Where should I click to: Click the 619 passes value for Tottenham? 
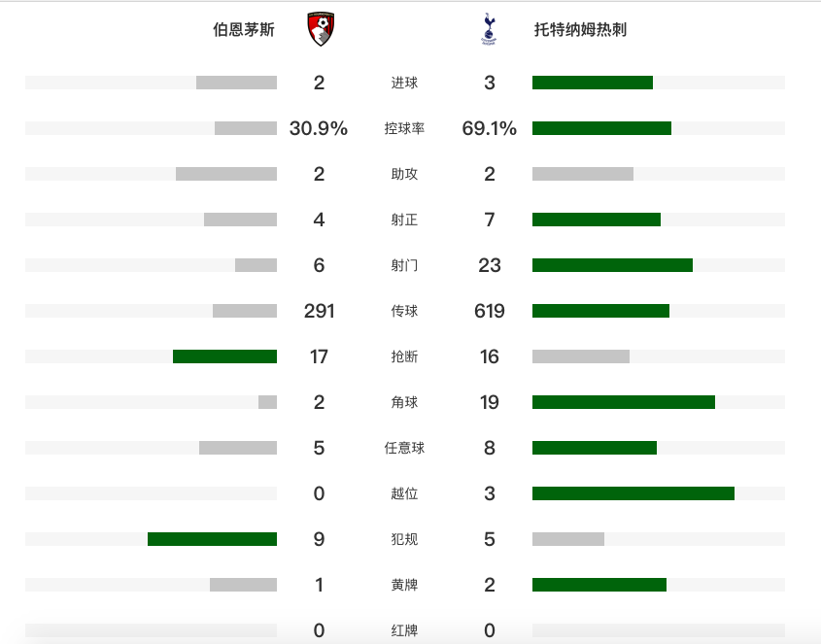click(490, 311)
